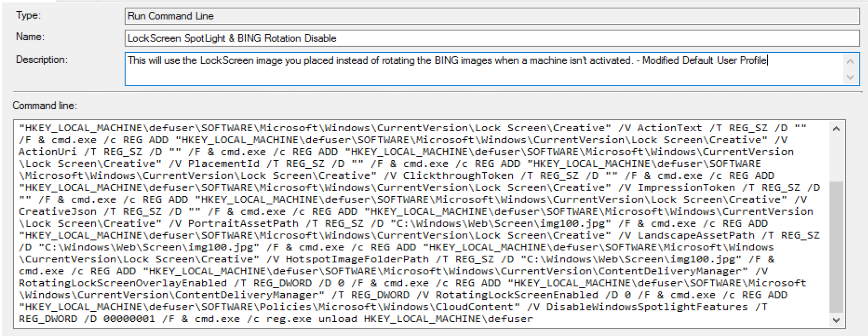The width and height of the screenshot is (868, 336).
Task: Click the word BING in Description
Action: pyautogui.click(x=446, y=60)
